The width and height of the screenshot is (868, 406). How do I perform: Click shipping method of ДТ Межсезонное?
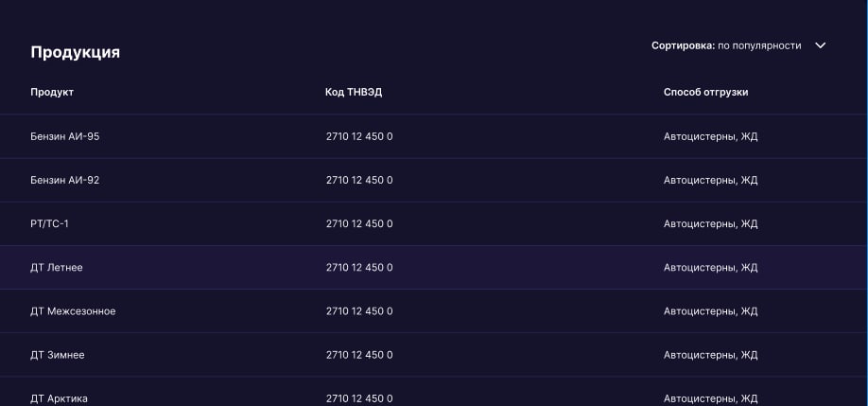tap(711, 311)
